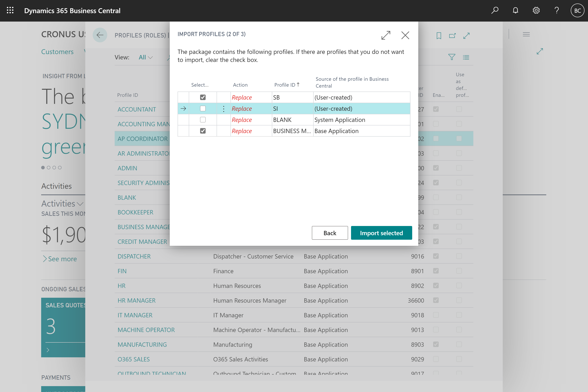Click the expand arrow icon on the dialog
588x392 pixels.
point(386,35)
